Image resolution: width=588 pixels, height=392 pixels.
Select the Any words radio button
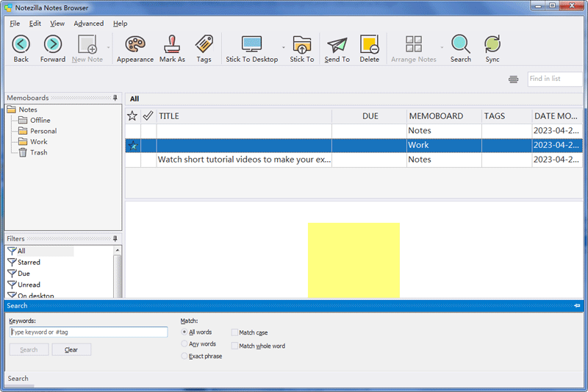[x=184, y=343]
